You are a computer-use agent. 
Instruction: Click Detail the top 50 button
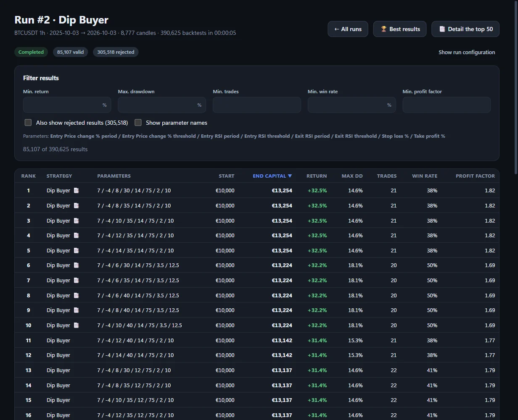pyautogui.click(x=465, y=29)
